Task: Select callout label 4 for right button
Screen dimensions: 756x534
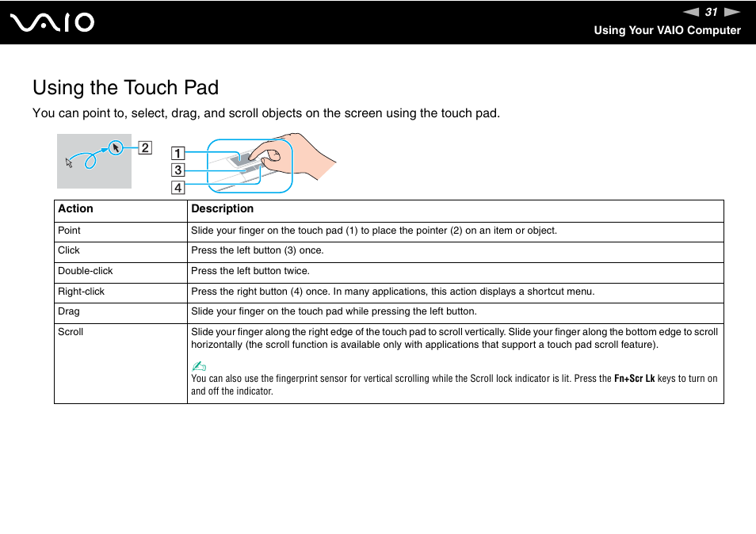Action: tap(178, 187)
